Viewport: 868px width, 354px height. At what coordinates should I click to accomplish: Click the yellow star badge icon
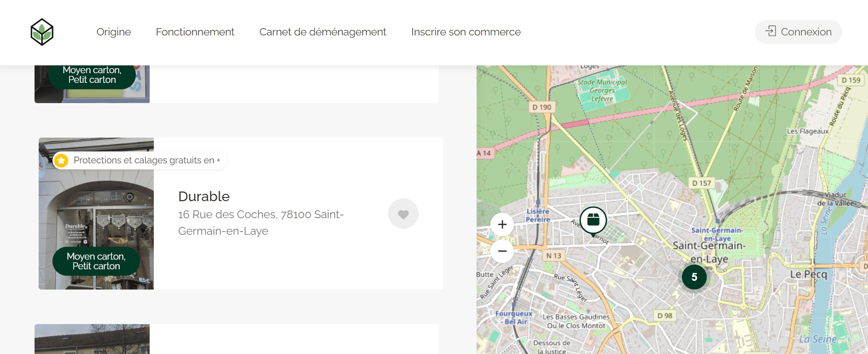pos(61,160)
